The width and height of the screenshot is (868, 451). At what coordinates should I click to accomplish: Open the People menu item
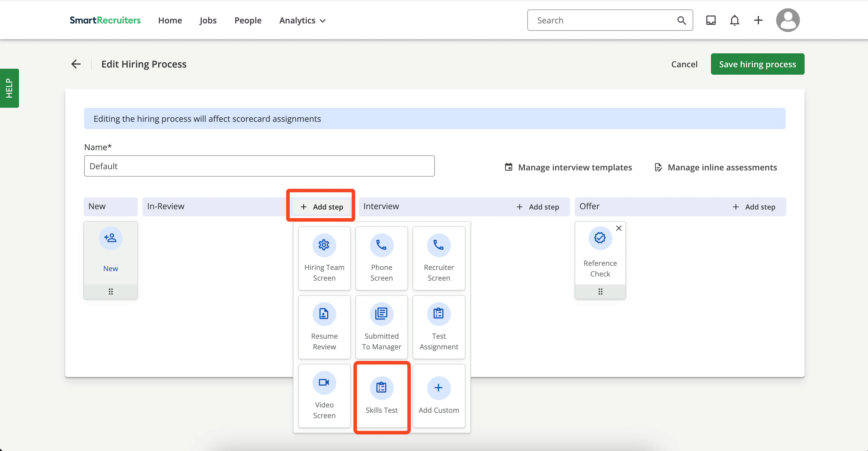[x=248, y=20]
